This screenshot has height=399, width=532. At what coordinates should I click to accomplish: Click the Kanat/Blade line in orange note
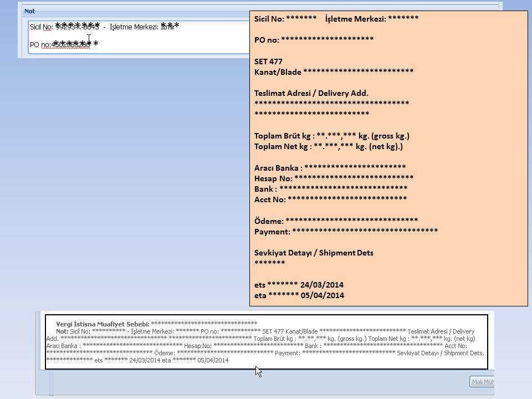coord(333,72)
